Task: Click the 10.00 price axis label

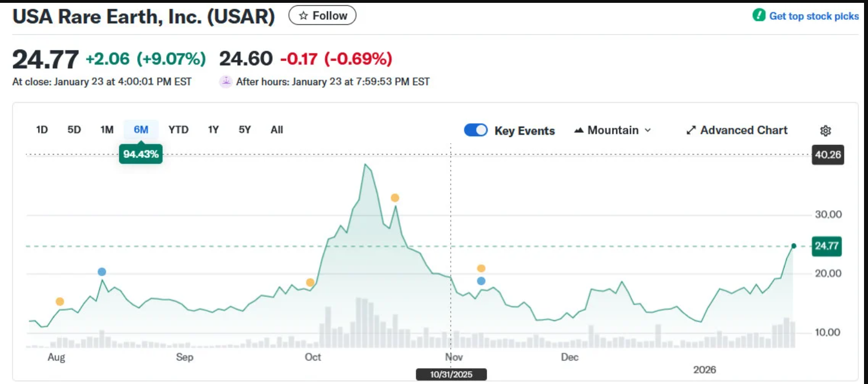Action: [828, 332]
